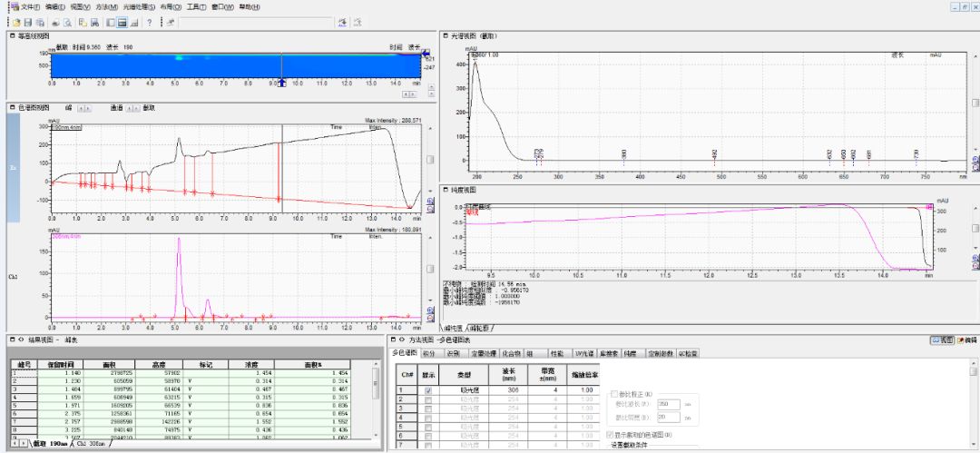Collapse the 结果视图 results panel
The width and height of the screenshot is (980, 453).
[11, 340]
